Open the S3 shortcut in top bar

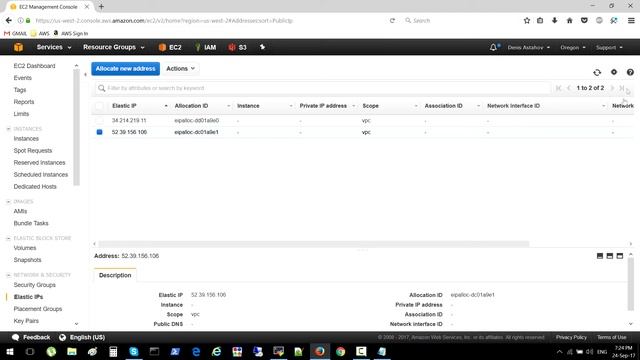(x=238, y=47)
